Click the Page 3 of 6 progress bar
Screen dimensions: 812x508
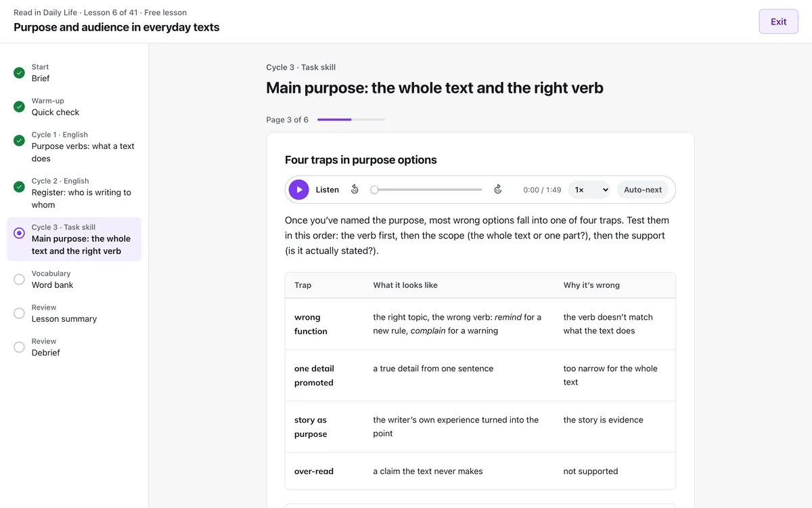351,120
